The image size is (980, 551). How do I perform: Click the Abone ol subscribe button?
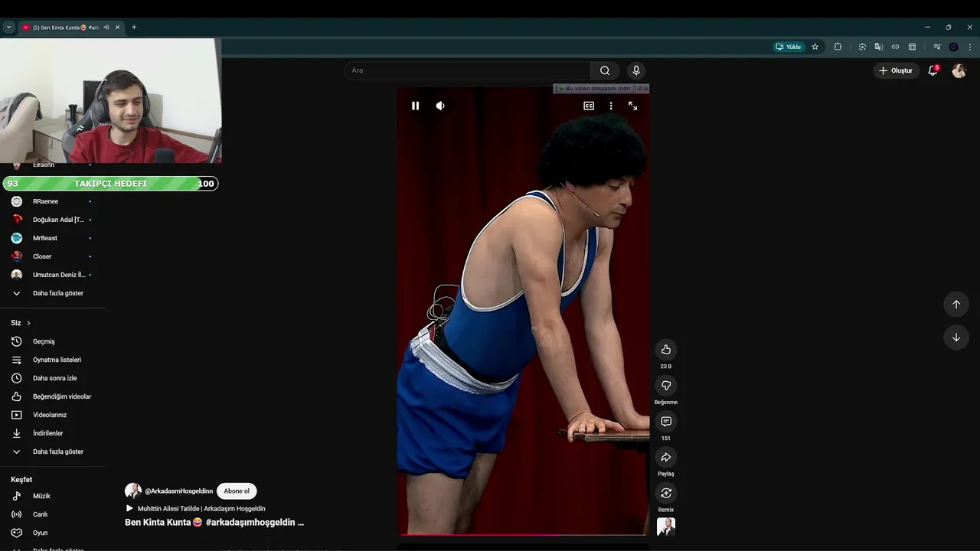coord(237,491)
